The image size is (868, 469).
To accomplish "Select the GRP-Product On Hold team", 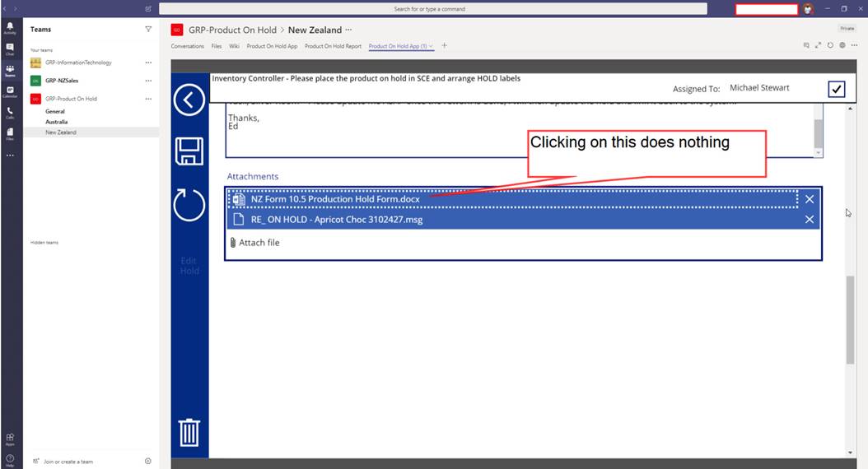I will (x=71, y=99).
